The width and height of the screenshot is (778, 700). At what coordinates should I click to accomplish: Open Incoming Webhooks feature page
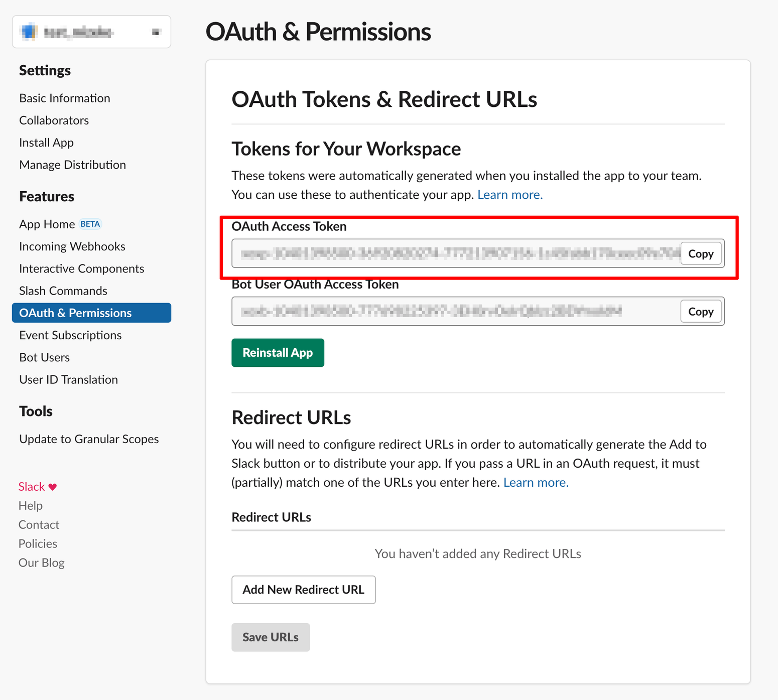coord(72,246)
